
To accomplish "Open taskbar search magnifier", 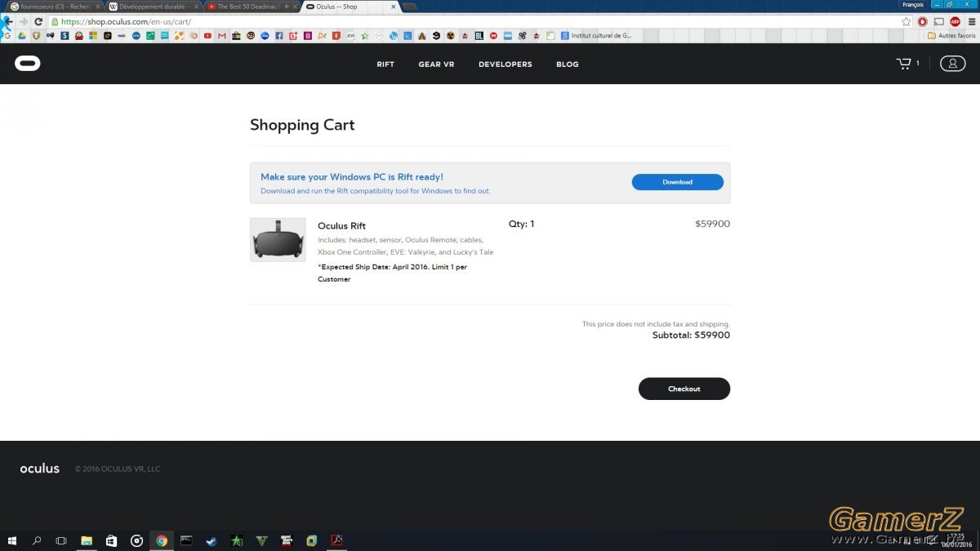I will 37,540.
